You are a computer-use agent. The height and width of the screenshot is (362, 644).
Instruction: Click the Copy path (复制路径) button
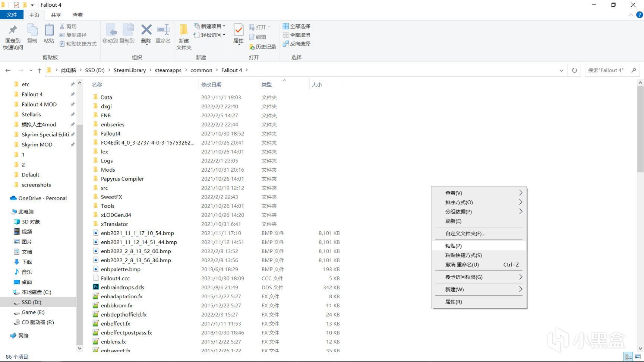click(73, 35)
